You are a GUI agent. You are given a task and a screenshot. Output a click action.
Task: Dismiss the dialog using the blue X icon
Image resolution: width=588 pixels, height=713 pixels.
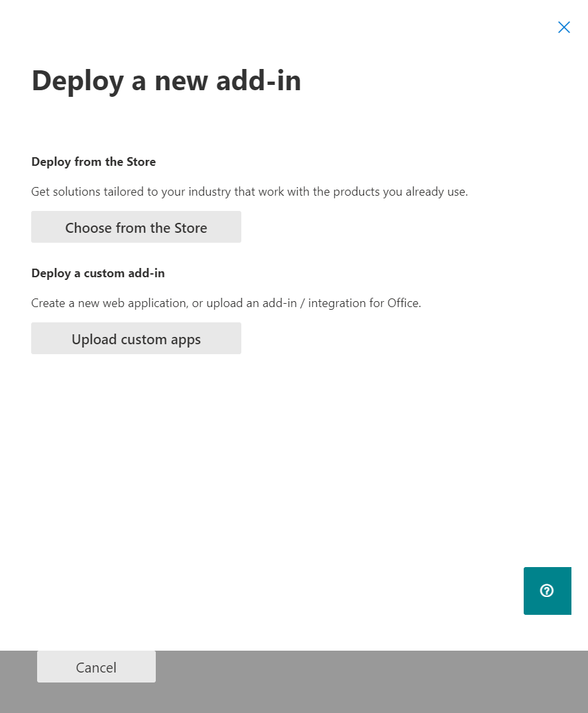(x=563, y=27)
